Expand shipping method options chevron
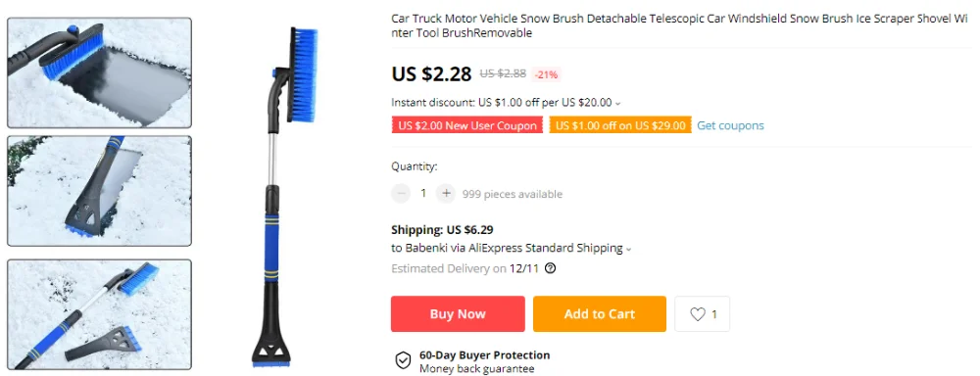This screenshot has height=376, width=980. (629, 250)
